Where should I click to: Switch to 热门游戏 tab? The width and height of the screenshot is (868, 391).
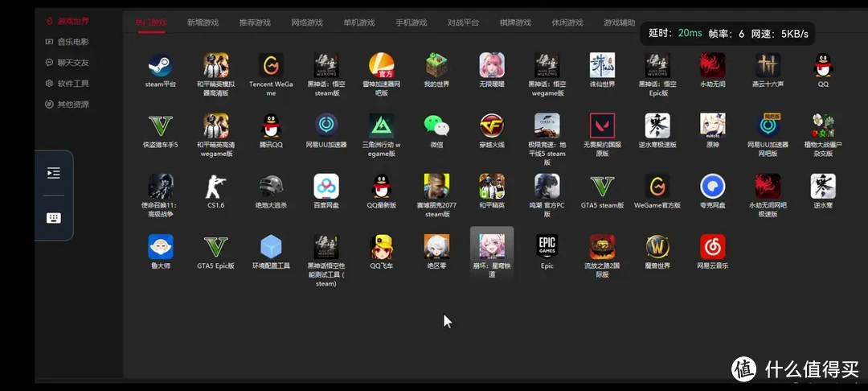tap(151, 23)
